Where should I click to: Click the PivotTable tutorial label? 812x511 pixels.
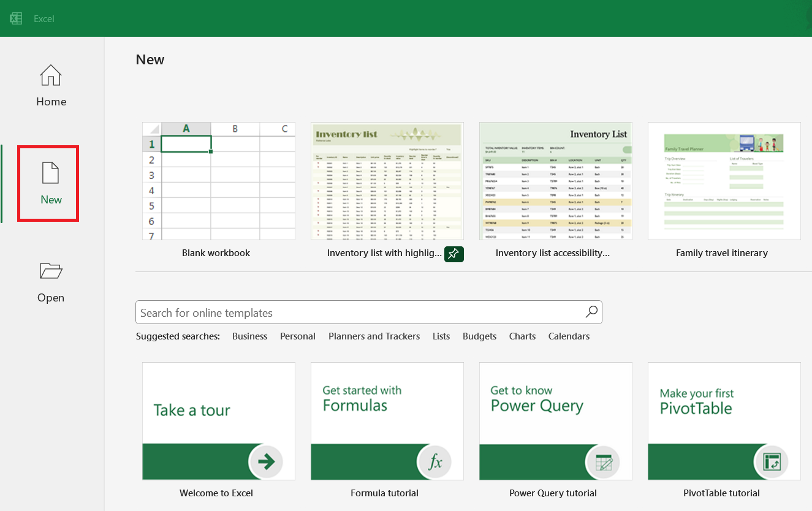pyautogui.click(x=722, y=493)
